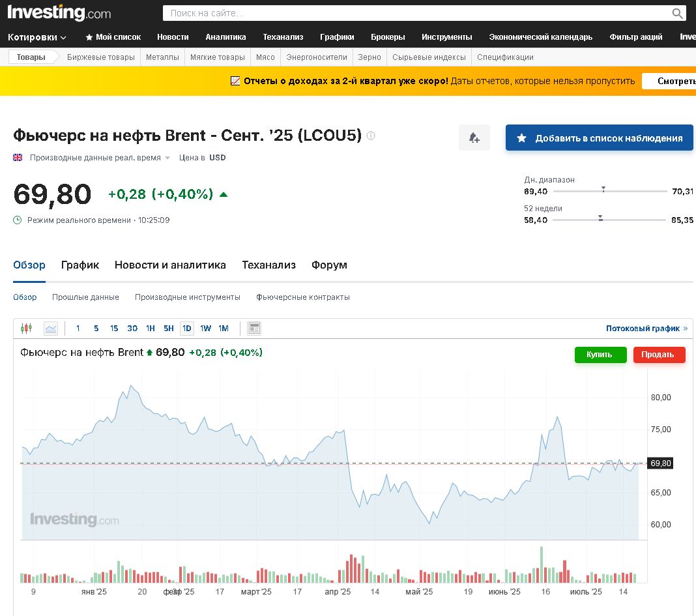
Task: Set chart interval to 1M
Action: click(x=224, y=328)
